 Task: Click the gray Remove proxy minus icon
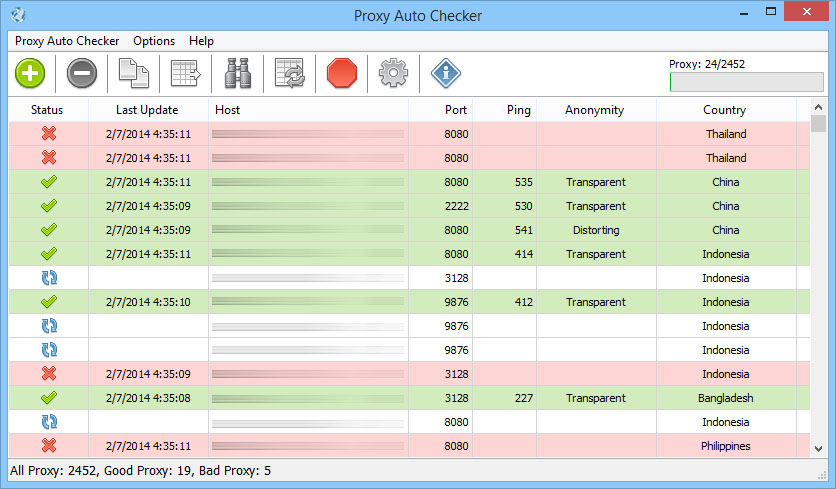[x=82, y=73]
